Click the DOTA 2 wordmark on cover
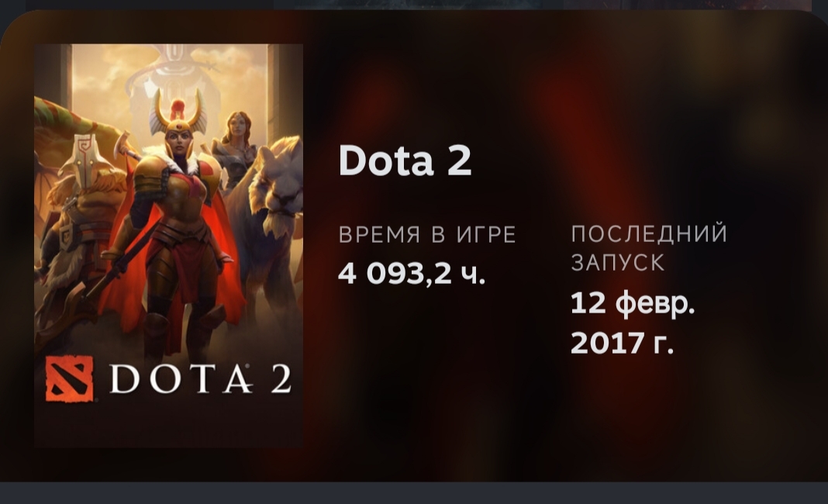 pos(200,379)
